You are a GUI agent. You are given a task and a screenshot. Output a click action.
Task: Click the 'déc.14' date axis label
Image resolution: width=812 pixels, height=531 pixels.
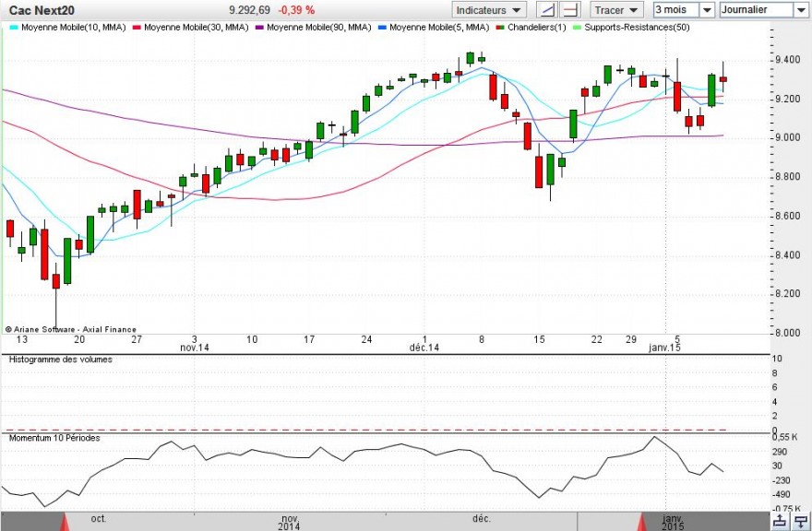pyautogui.click(x=424, y=348)
